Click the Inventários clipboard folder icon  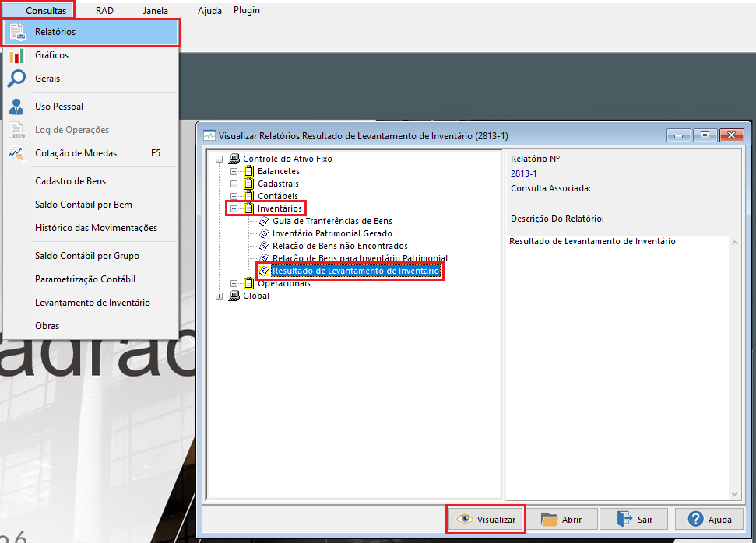tap(249, 208)
